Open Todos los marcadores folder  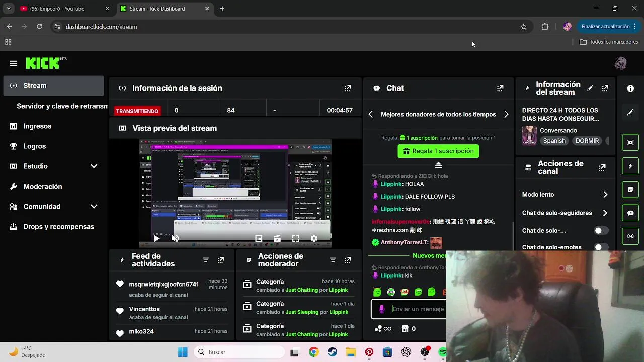(609, 42)
